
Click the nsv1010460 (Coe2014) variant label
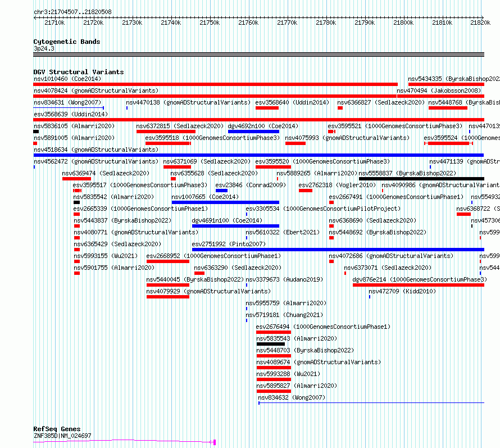pos(67,79)
